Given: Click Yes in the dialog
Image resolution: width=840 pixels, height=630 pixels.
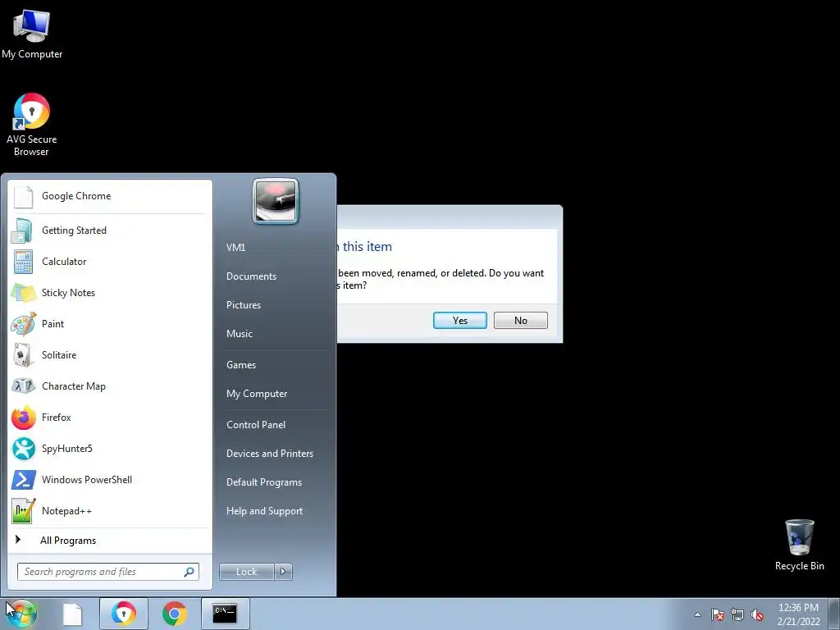Looking at the screenshot, I should click(460, 321).
